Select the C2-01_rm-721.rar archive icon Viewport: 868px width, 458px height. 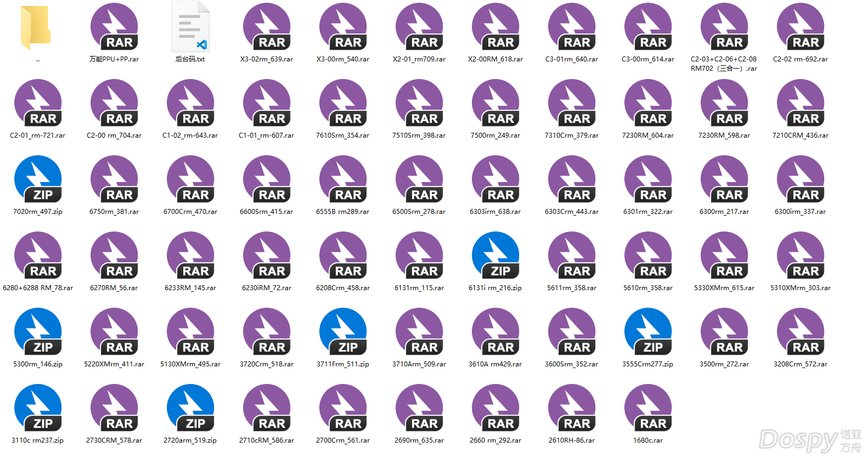pyautogui.click(x=38, y=103)
